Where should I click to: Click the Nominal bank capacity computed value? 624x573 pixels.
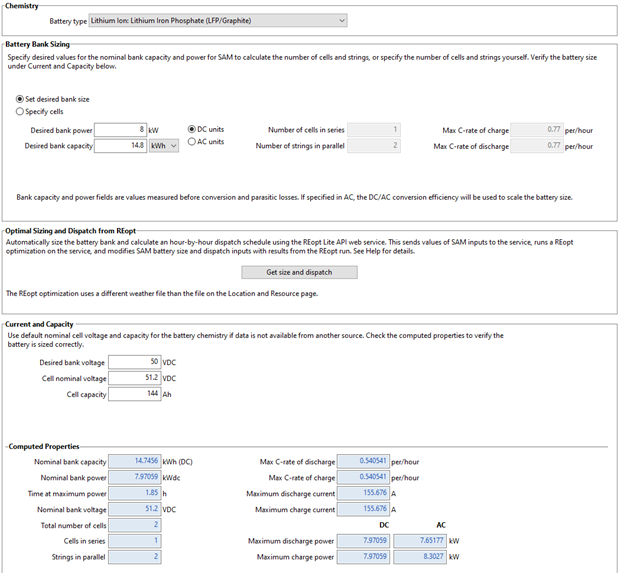point(133,461)
